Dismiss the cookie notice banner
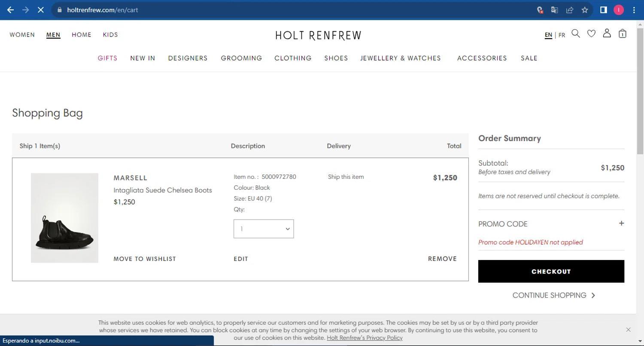Image resolution: width=644 pixels, height=346 pixels. tap(628, 330)
